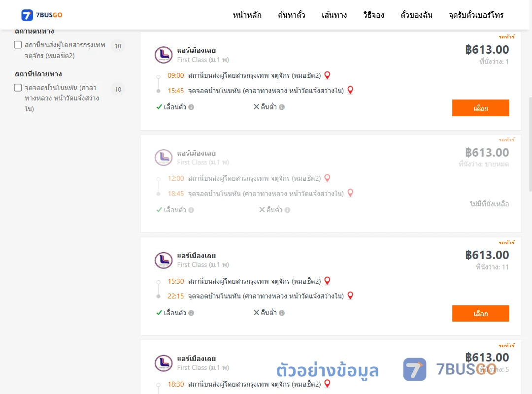Open the จุดรับตั๋วเบอร์โทร menu item

click(x=476, y=15)
